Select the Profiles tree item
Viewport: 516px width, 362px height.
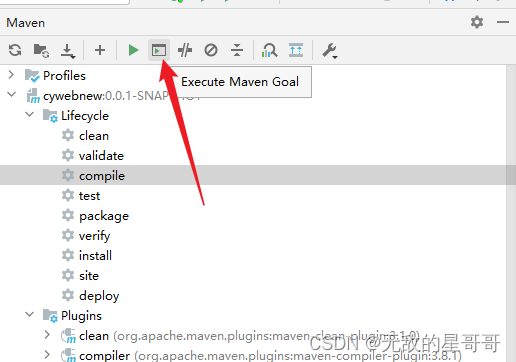(x=64, y=76)
